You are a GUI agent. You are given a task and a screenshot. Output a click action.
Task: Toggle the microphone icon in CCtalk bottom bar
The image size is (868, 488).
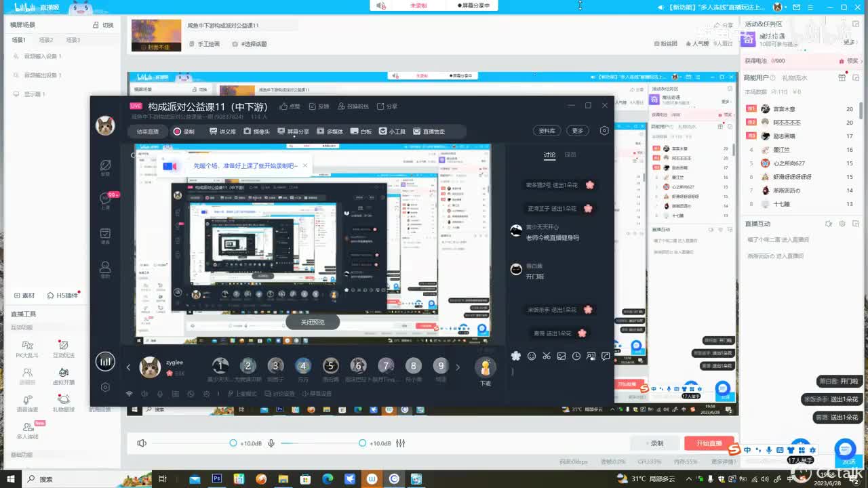pyautogui.click(x=160, y=394)
